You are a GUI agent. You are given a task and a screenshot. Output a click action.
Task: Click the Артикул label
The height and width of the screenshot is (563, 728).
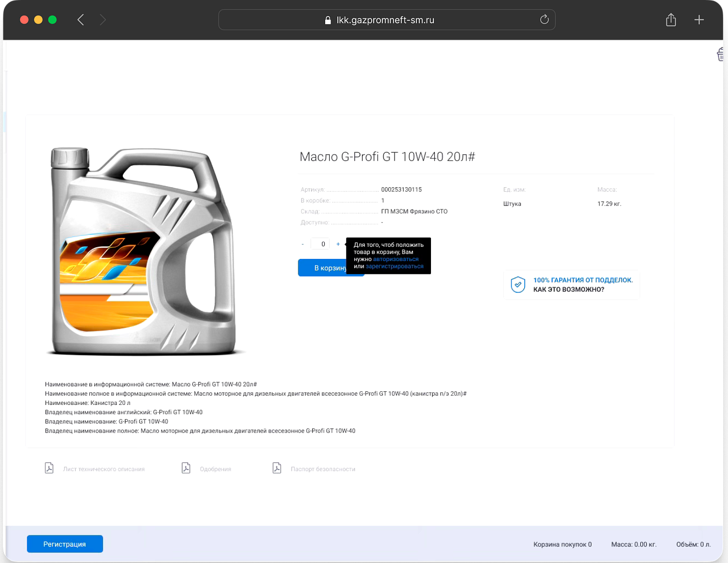tap(313, 190)
